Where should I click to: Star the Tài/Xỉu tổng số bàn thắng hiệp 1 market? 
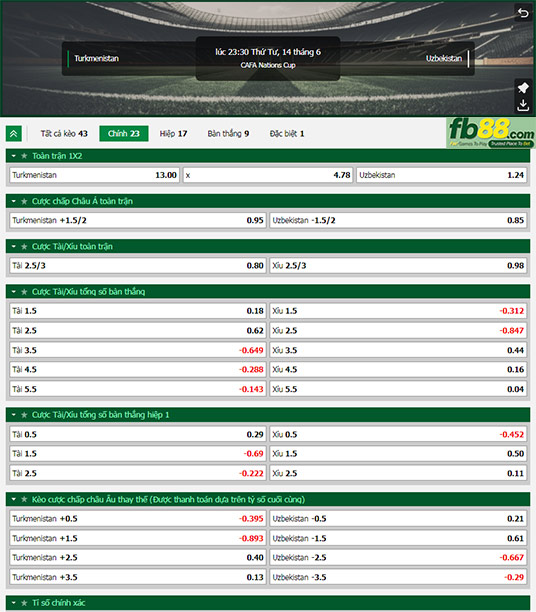tap(24, 415)
